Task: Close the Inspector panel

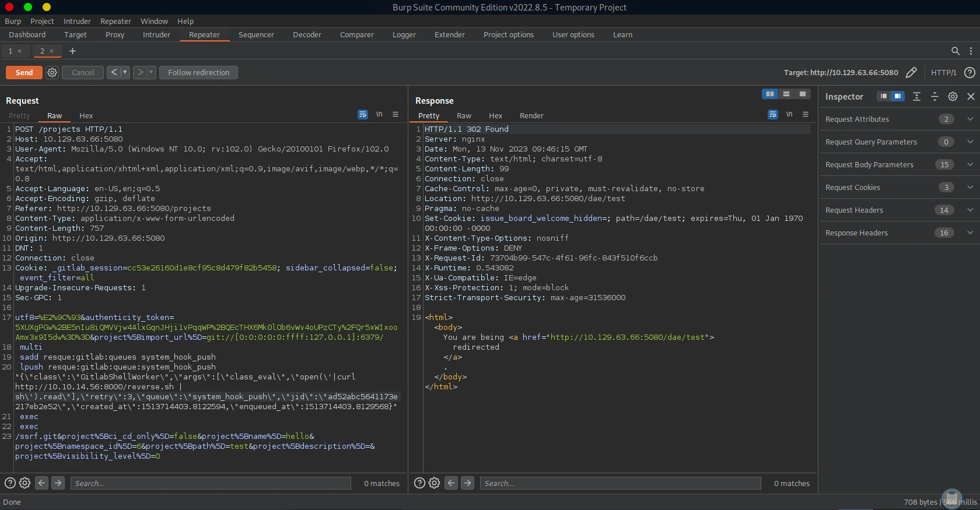Action: point(971,96)
